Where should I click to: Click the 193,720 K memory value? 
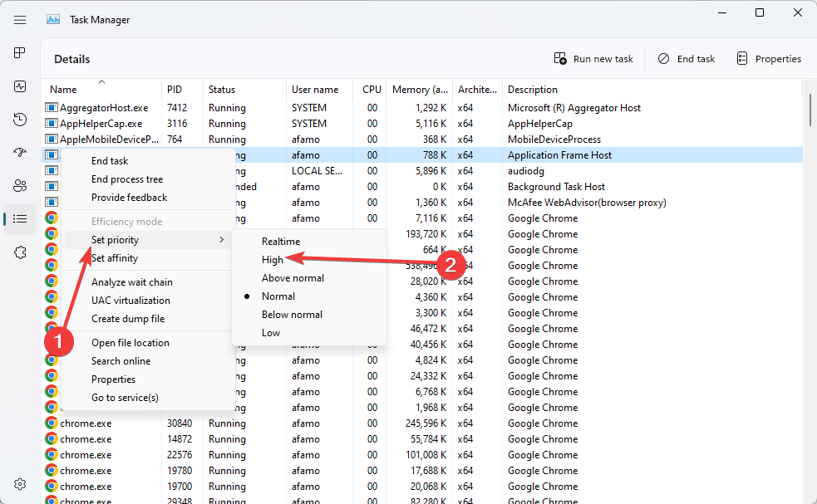pyautogui.click(x=426, y=234)
